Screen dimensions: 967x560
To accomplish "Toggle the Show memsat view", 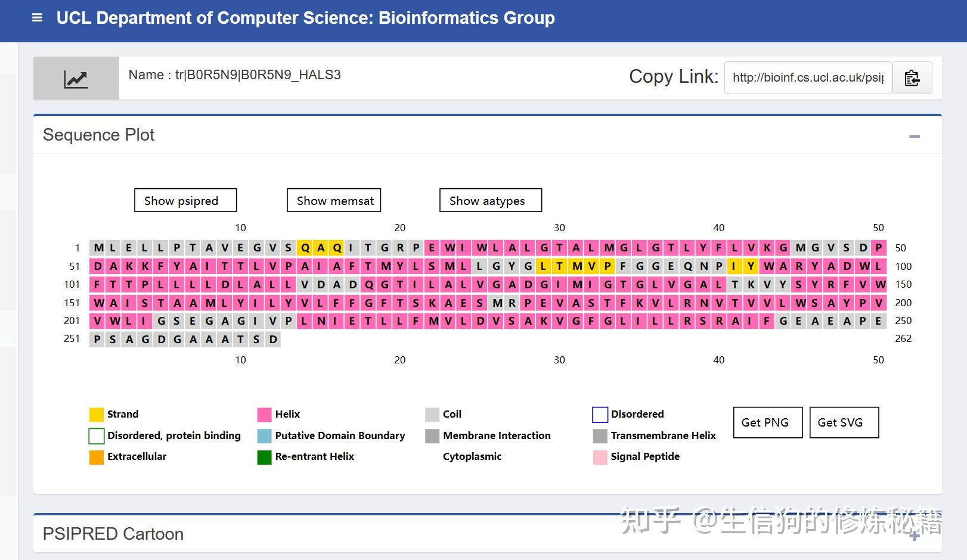I will (x=334, y=200).
